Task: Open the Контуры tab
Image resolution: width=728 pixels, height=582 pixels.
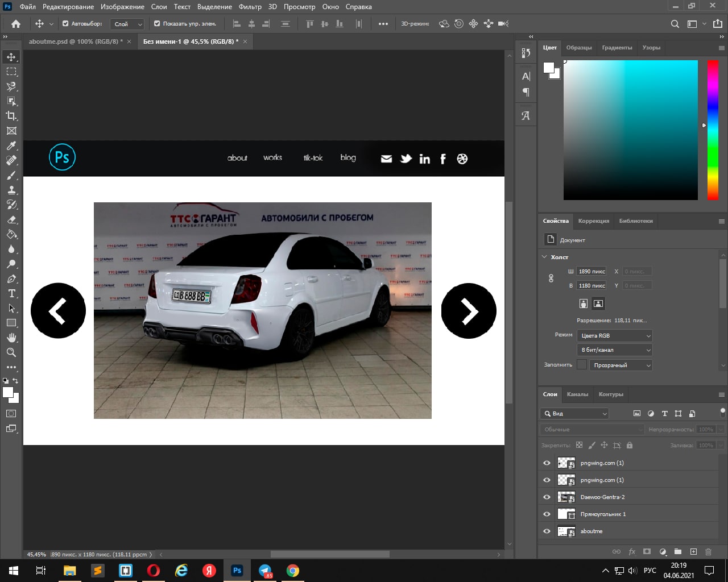Action: 611,394
